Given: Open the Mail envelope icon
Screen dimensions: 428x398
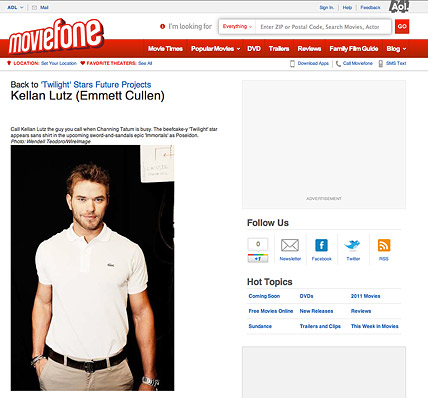Looking at the screenshot, I should (x=34, y=7).
